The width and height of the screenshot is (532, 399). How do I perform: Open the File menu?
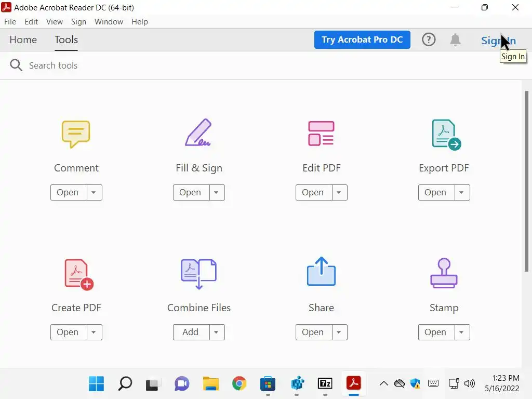coord(10,22)
